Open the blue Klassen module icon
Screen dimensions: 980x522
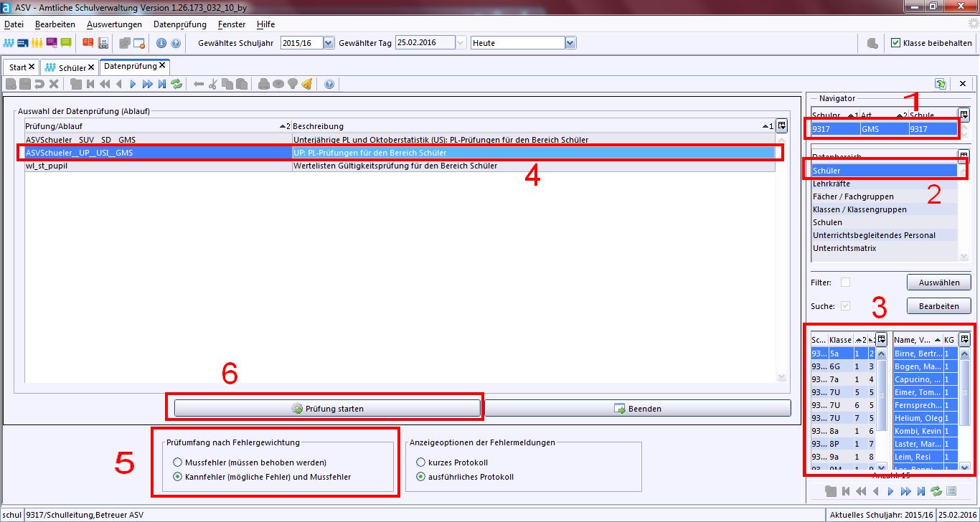click(23, 43)
